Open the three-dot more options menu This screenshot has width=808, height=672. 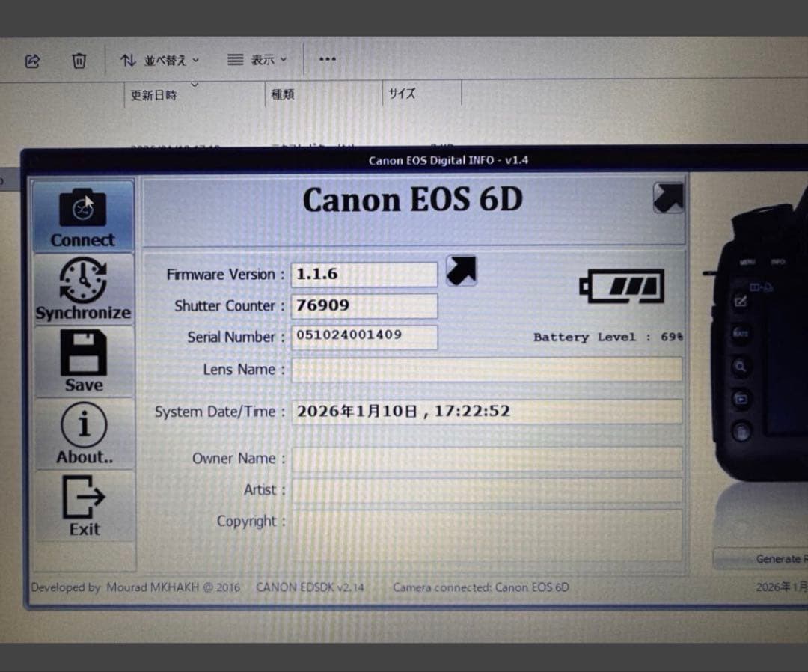coord(328,59)
